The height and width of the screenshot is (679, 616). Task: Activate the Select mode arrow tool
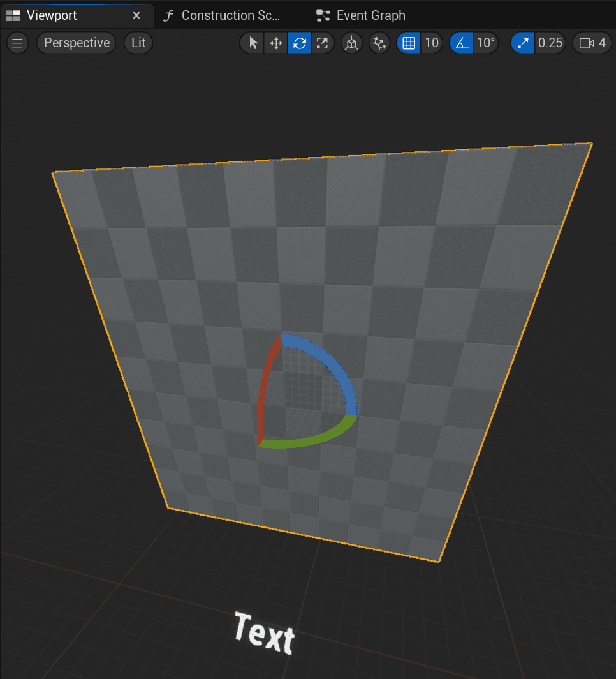(x=253, y=43)
